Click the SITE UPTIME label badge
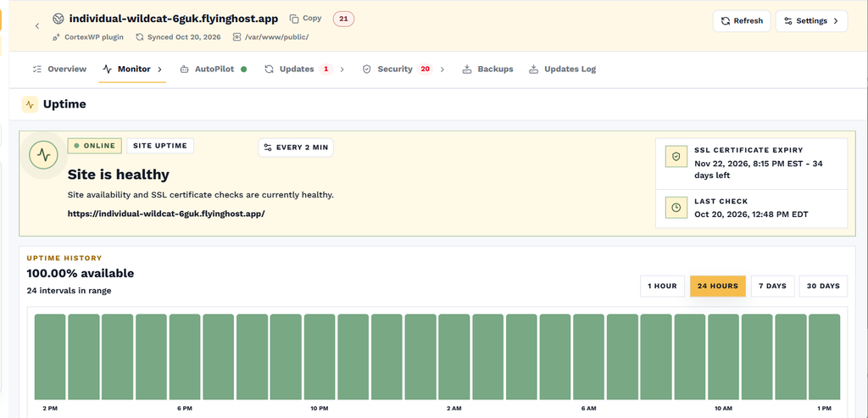This screenshot has width=868, height=418. [x=160, y=146]
